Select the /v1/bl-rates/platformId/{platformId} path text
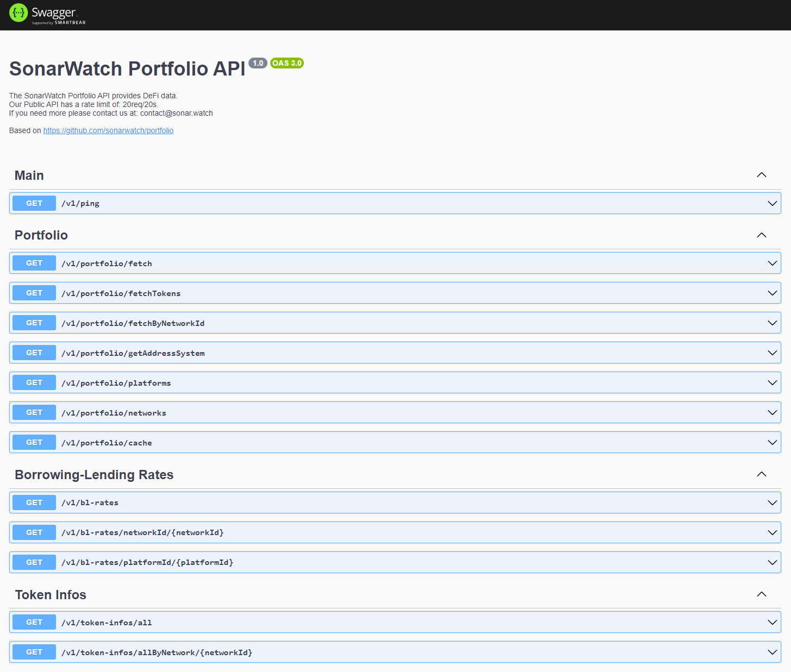 click(x=147, y=562)
